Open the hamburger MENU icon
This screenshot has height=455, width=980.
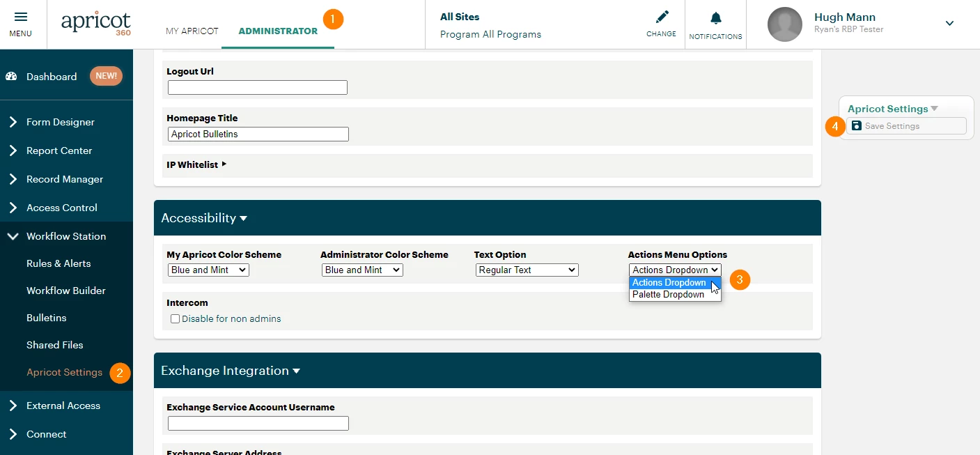pos(21,17)
